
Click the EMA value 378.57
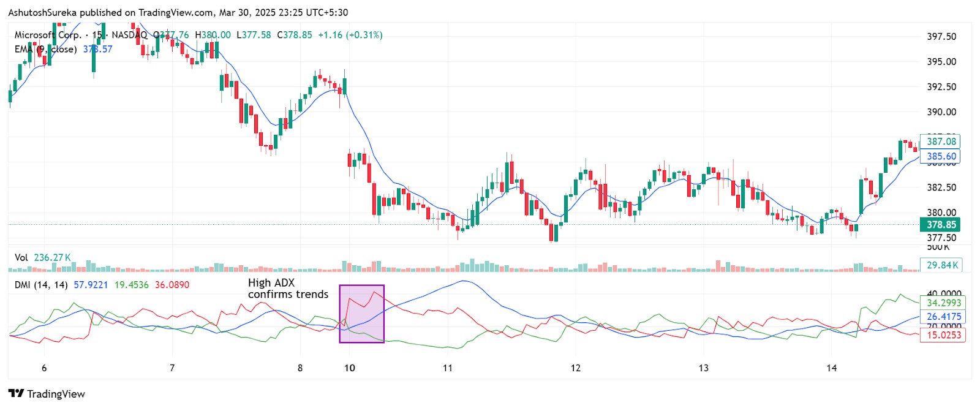tap(98, 49)
